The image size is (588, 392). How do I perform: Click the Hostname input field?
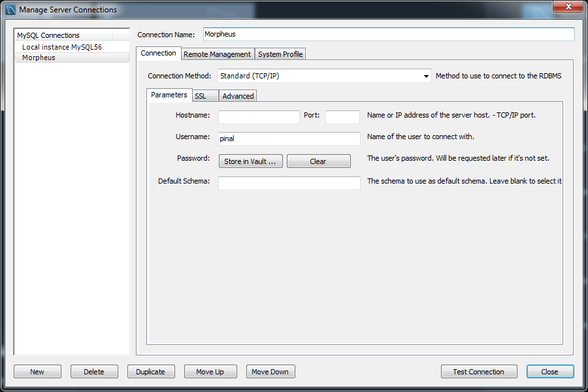259,117
